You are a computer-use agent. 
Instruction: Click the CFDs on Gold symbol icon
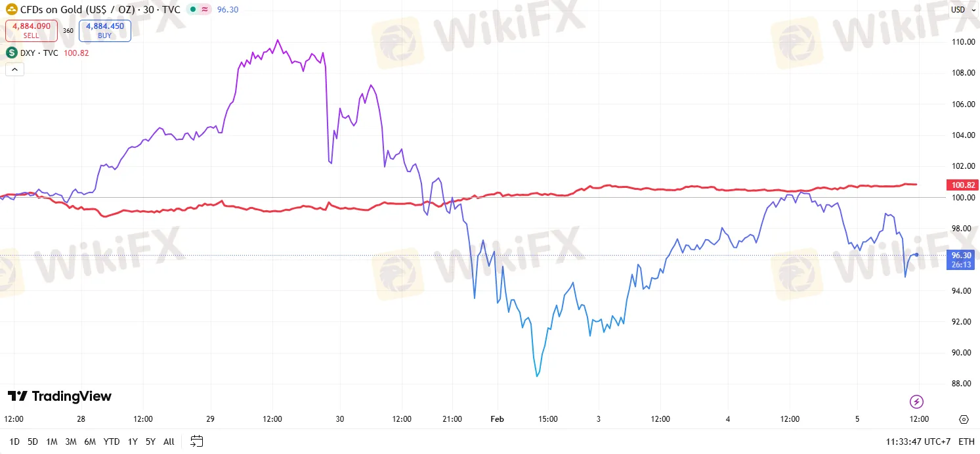(11, 9)
